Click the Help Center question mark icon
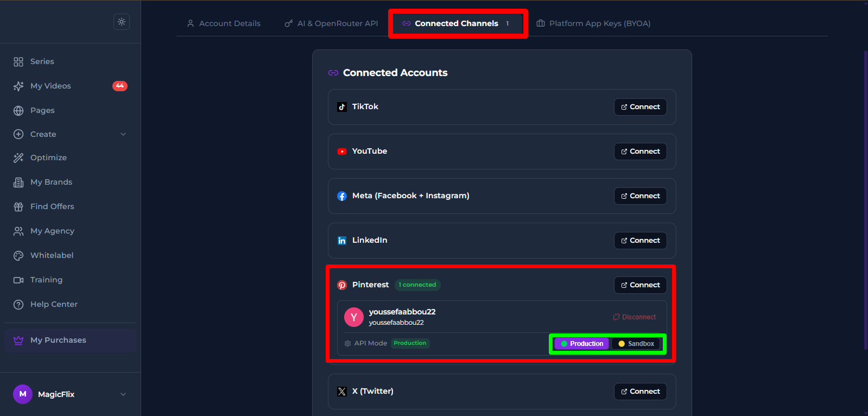Image resolution: width=868 pixels, height=416 pixels. coord(18,305)
